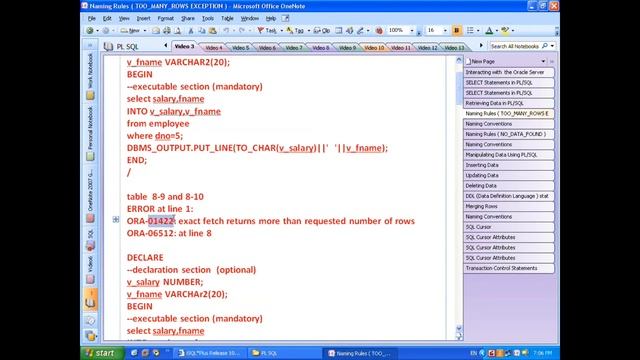Click the Back navigation arrow icon
The width and height of the screenshot is (640, 360).
[x=90, y=31]
